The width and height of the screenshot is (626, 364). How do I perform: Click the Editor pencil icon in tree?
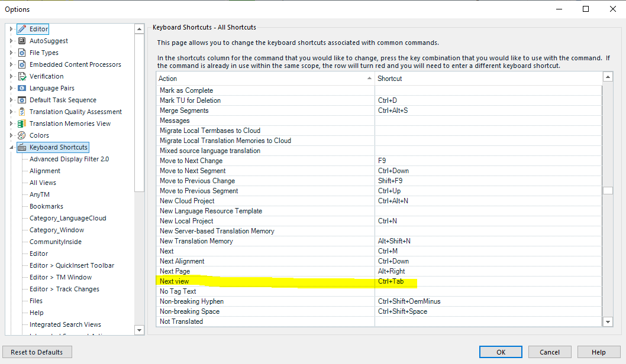(22, 29)
